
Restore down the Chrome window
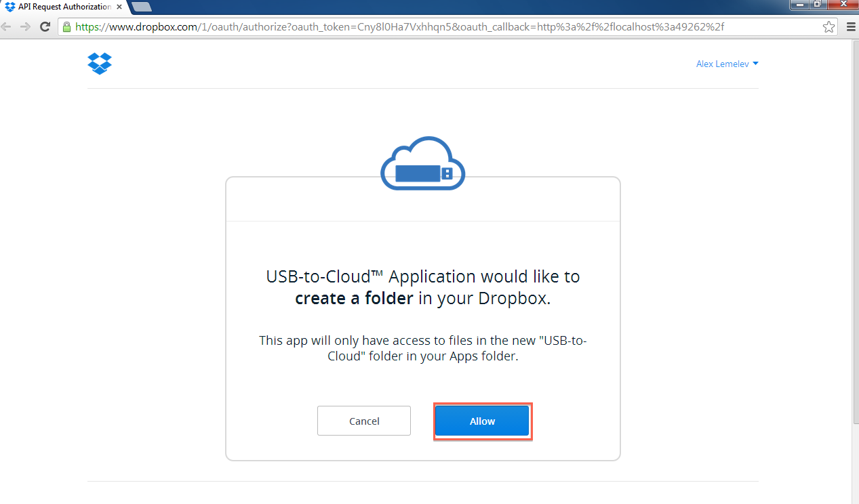(818, 5)
